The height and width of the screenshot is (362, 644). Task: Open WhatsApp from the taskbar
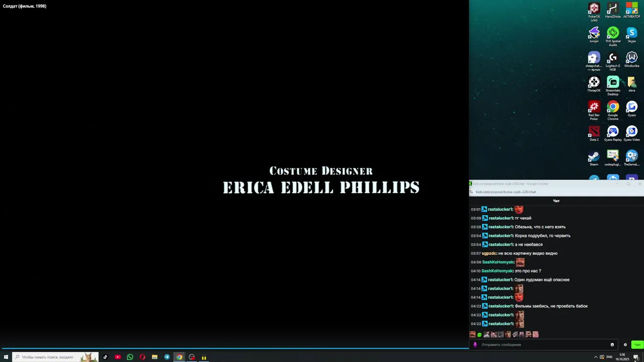[130, 357]
